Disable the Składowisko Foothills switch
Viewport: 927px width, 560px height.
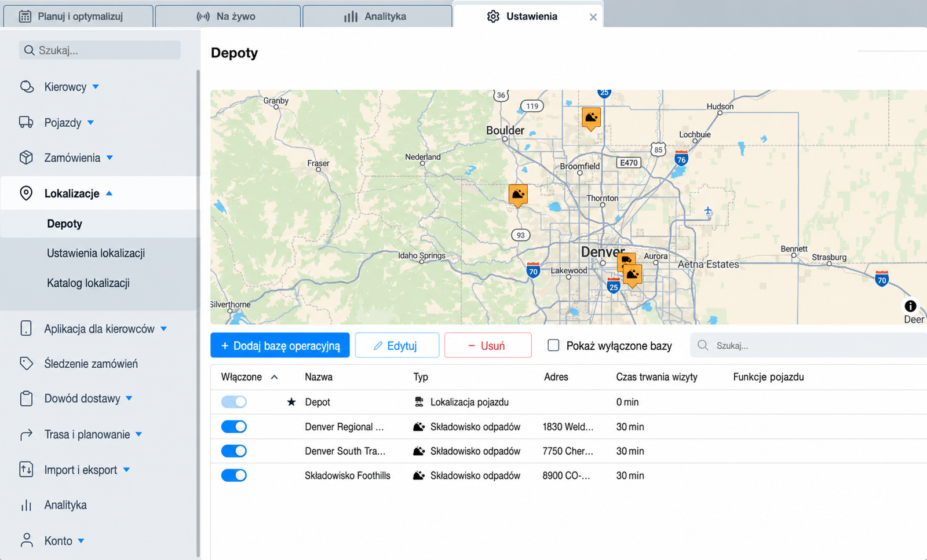[234, 475]
